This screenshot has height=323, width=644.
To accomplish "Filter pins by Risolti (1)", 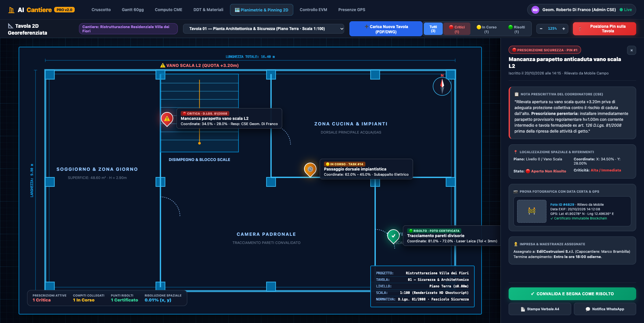I will [517, 29].
